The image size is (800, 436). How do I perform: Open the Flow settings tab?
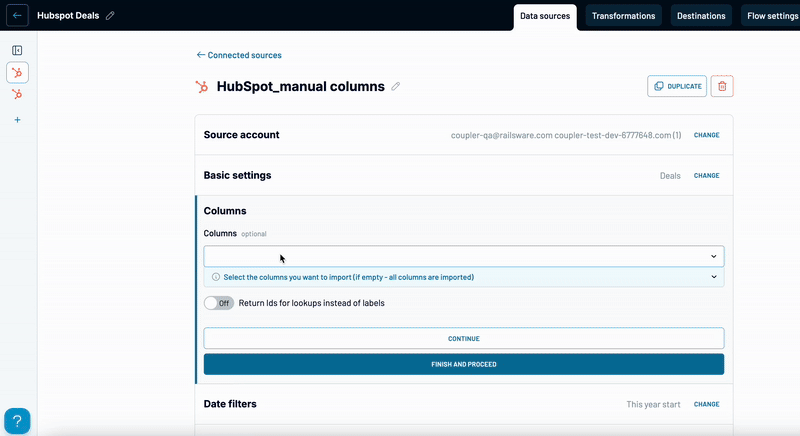coord(770,16)
